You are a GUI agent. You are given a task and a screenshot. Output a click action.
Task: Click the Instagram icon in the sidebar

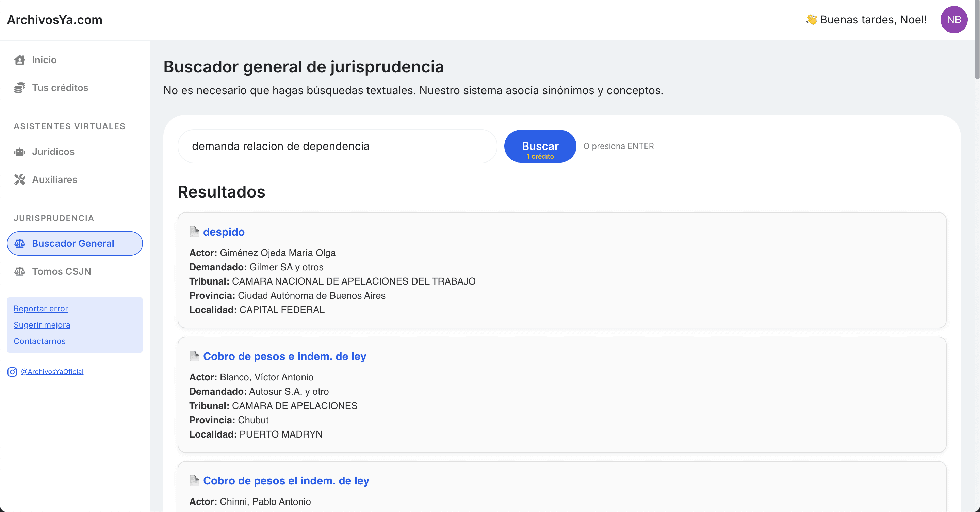point(12,372)
